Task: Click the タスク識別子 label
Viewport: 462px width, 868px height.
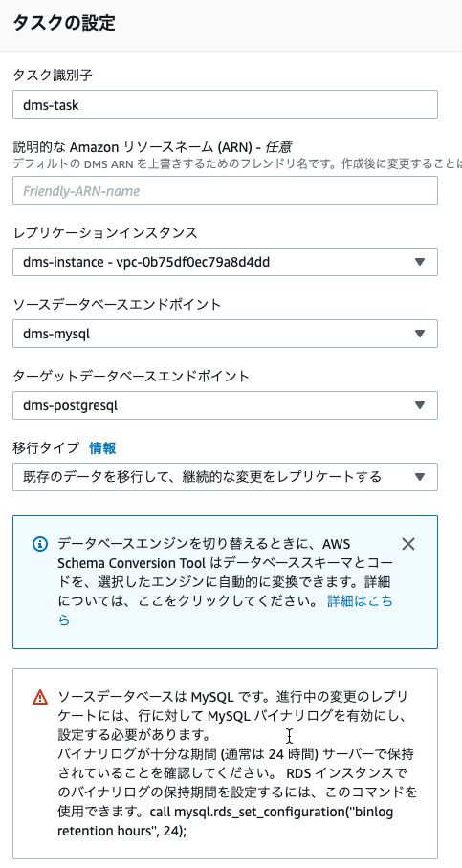Action: coord(52,76)
